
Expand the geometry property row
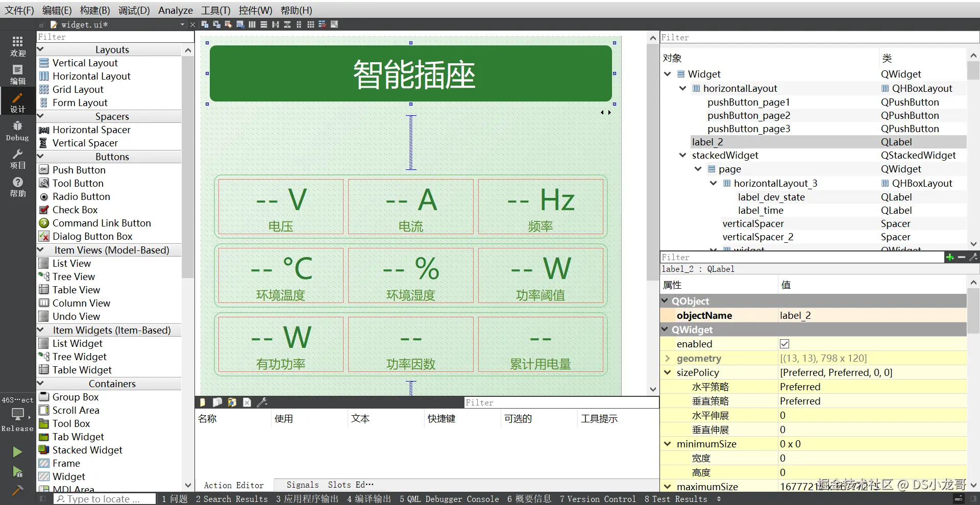tap(667, 358)
